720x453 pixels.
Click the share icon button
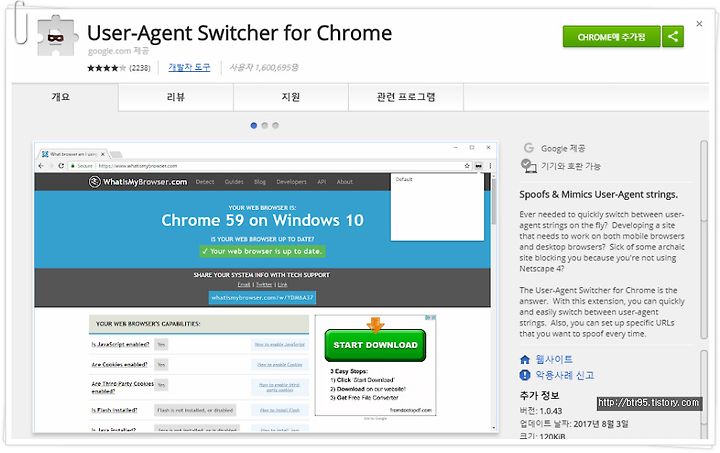coord(673,37)
